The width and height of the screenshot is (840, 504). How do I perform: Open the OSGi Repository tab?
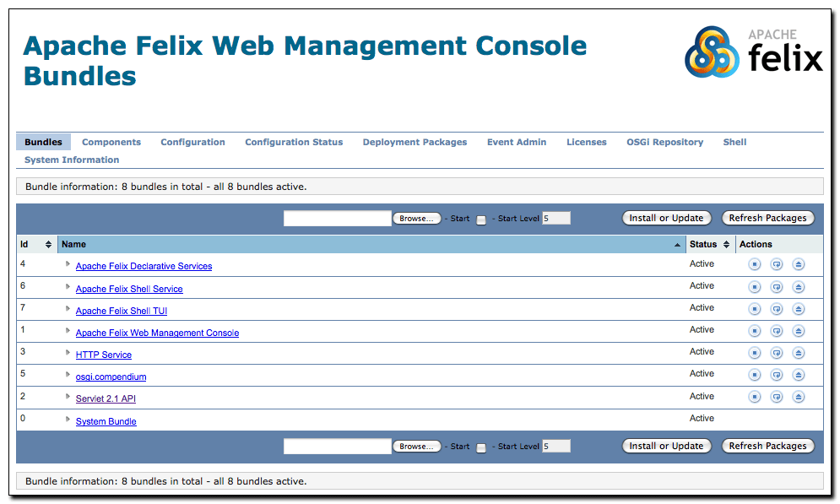(664, 142)
